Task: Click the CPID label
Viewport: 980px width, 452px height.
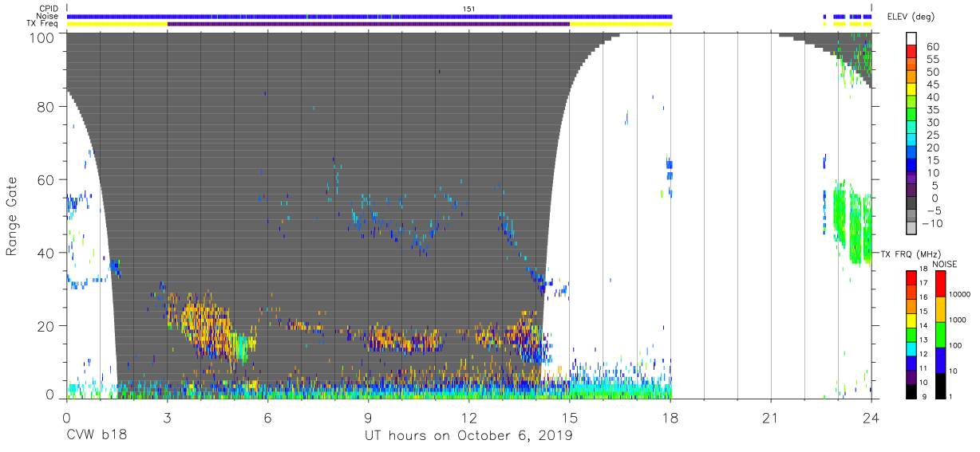Action: point(49,9)
